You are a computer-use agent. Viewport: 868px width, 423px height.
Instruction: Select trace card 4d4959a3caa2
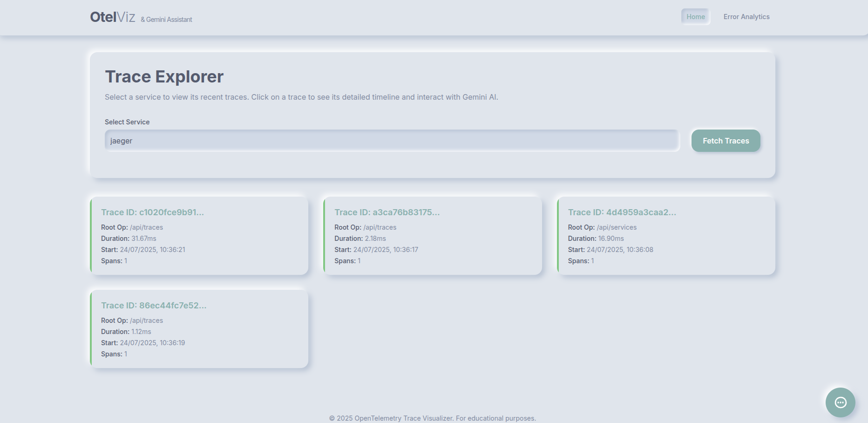pyautogui.click(x=666, y=236)
